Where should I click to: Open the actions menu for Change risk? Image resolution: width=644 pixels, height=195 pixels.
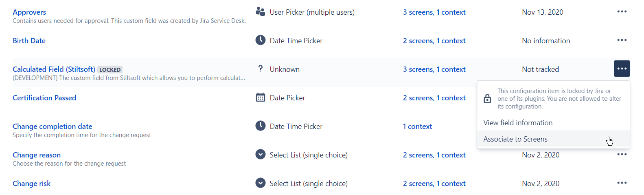(622, 183)
